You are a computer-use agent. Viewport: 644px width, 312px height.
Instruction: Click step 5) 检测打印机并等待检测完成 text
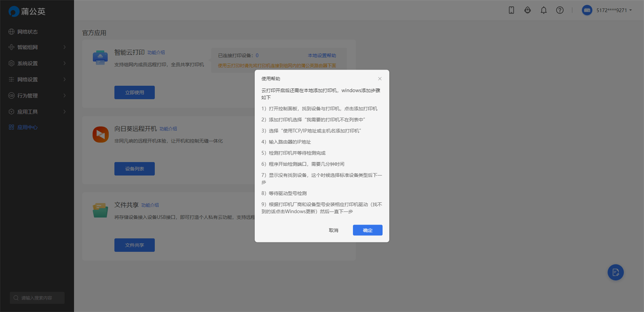pyautogui.click(x=294, y=153)
